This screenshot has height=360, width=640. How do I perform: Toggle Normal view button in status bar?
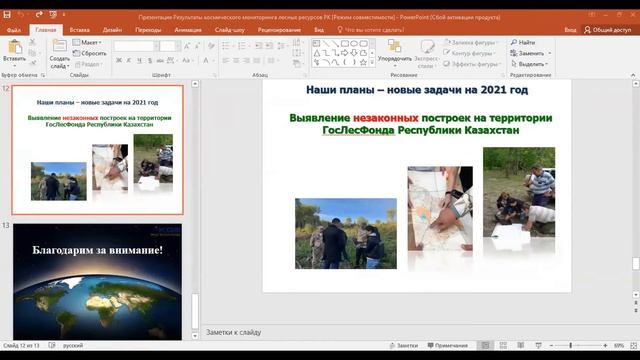[x=485, y=345]
